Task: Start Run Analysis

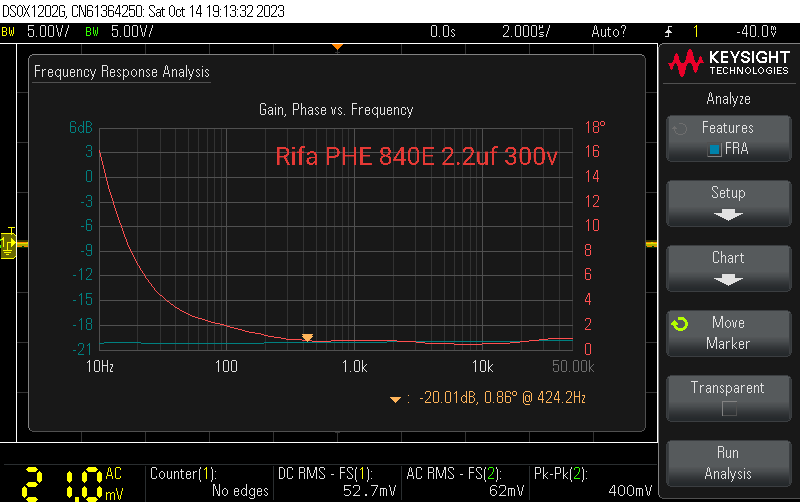Action: click(x=729, y=463)
